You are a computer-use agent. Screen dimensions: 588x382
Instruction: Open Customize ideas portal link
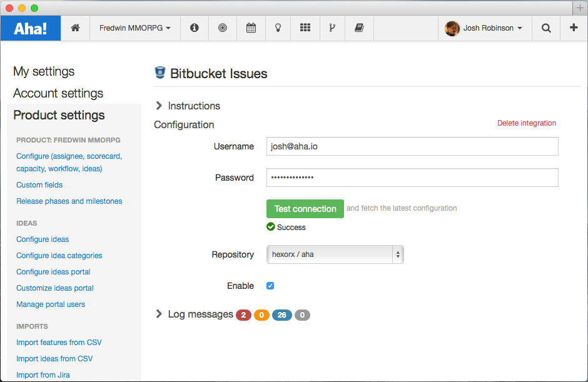pos(55,288)
